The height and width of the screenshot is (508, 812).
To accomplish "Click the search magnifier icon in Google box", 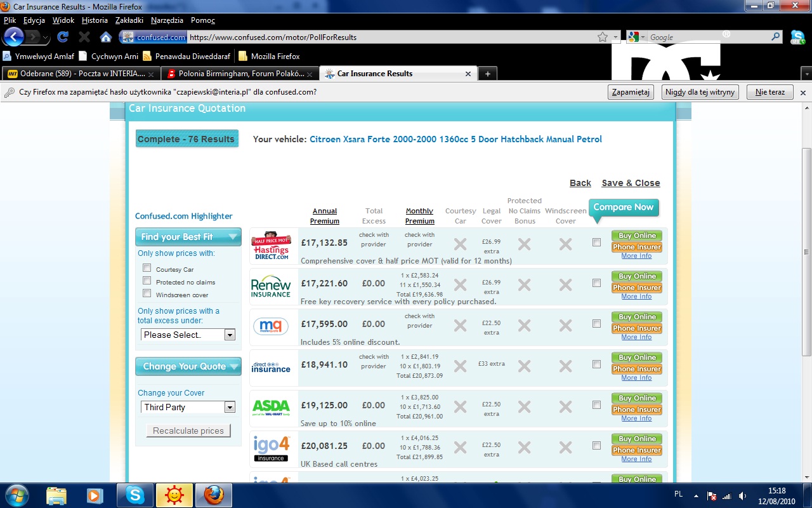I will [776, 37].
